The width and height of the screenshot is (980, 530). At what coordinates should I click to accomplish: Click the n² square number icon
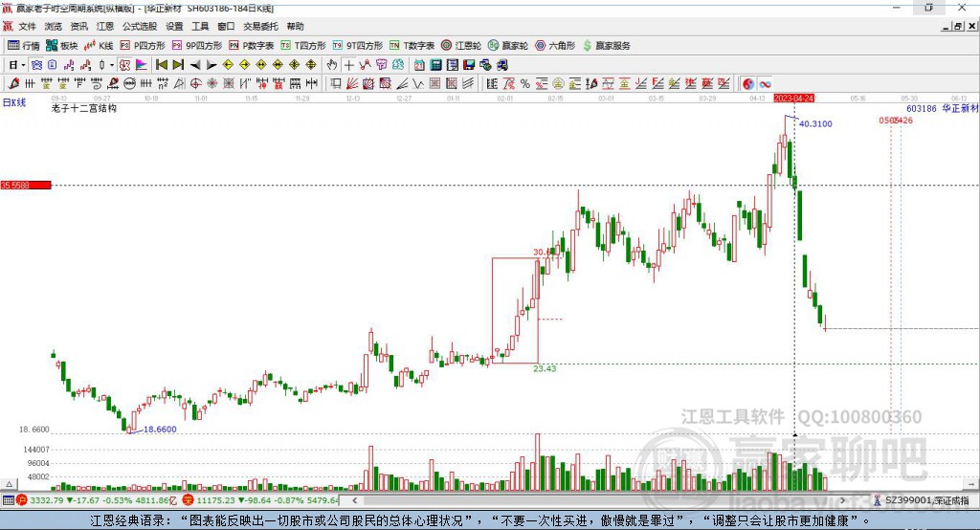point(163,84)
